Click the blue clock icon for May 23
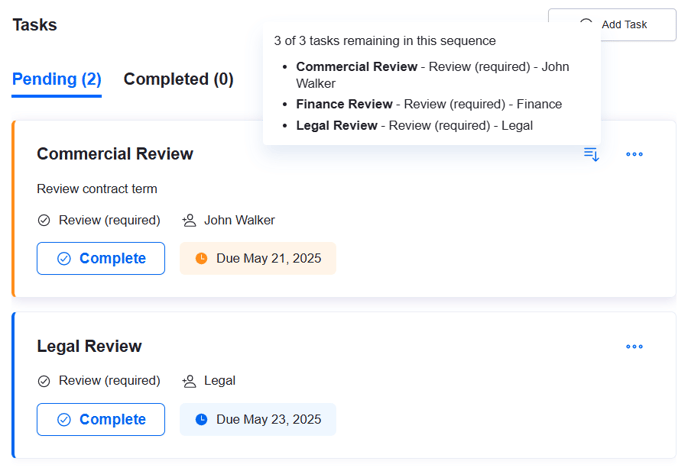The height and width of the screenshot is (471, 688). coord(201,419)
